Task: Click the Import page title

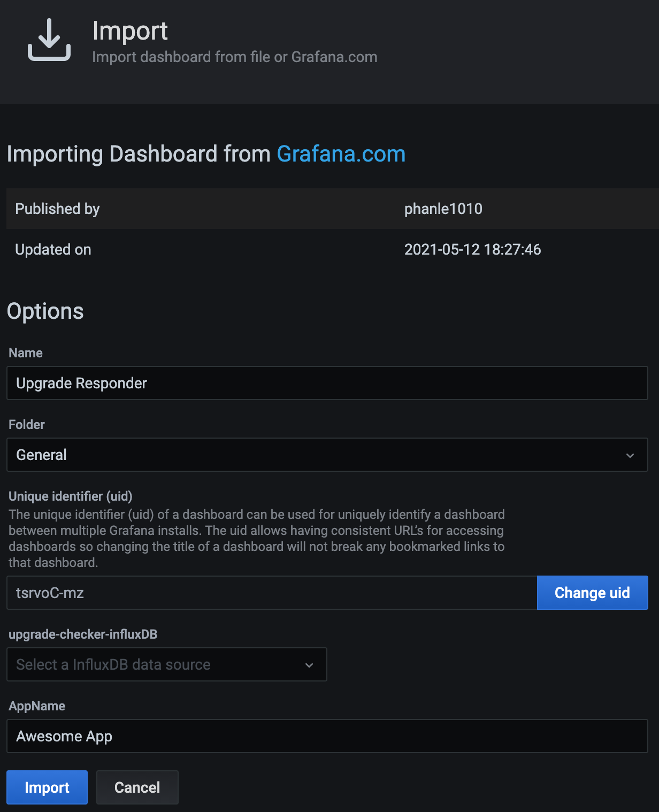Action: pyautogui.click(x=130, y=31)
